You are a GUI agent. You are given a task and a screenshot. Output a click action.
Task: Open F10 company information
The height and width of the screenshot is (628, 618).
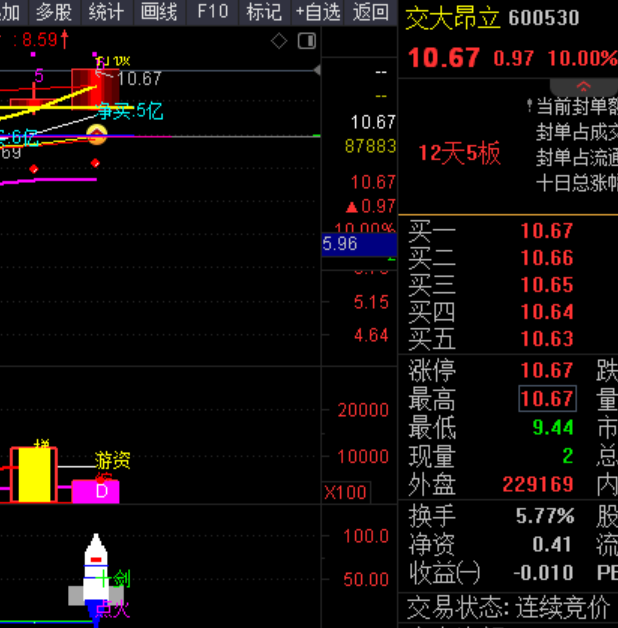coord(212,12)
